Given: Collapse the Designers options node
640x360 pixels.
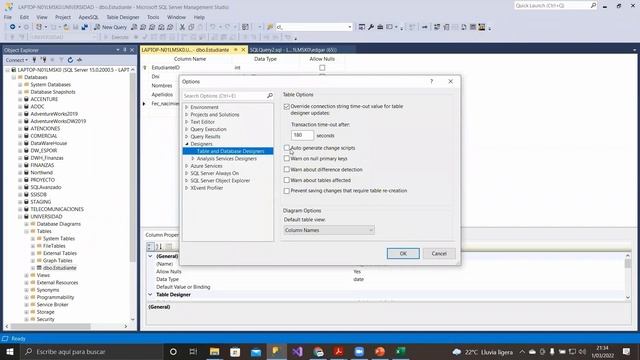Looking at the screenshot, I should [187, 144].
